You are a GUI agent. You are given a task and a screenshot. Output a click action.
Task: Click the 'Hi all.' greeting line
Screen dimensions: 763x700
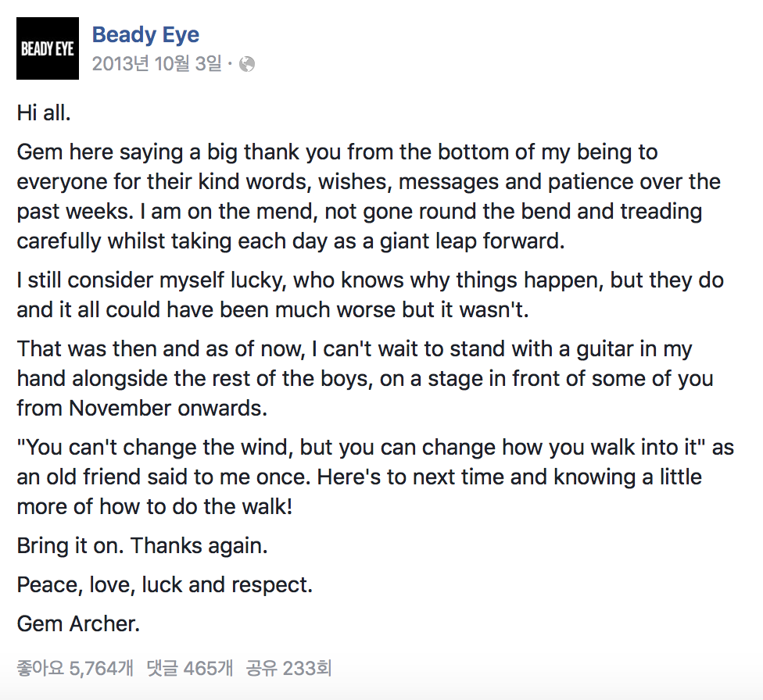(45, 112)
